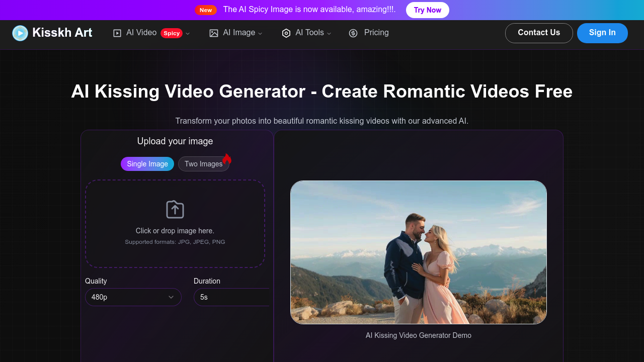Click the flame icon on Two Images
This screenshot has width=644, height=362.
[227, 159]
